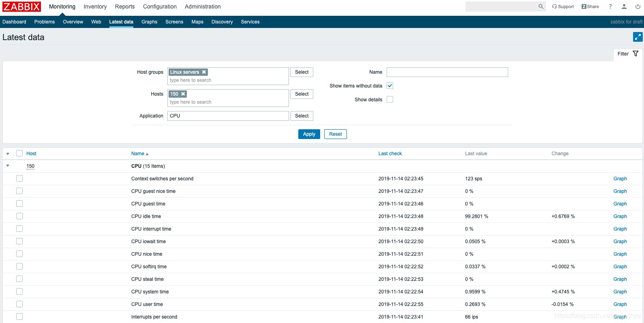
Task: Collapse the host 150 CPU group
Action: pyautogui.click(x=8, y=166)
